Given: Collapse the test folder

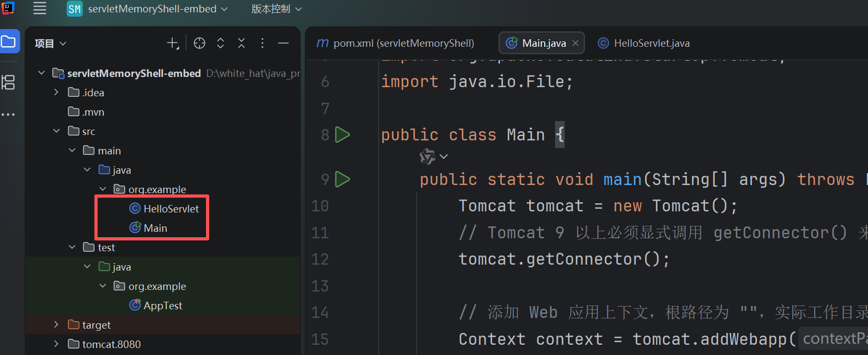Looking at the screenshot, I should [x=72, y=247].
